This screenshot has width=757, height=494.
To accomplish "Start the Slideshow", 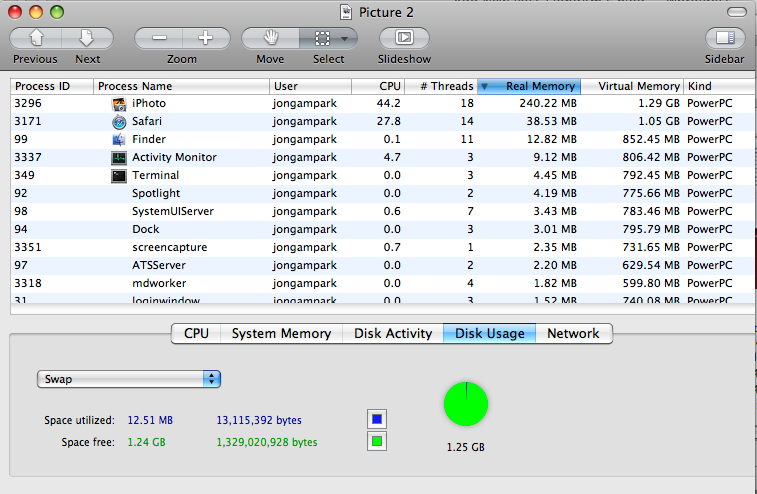I will [404, 38].
